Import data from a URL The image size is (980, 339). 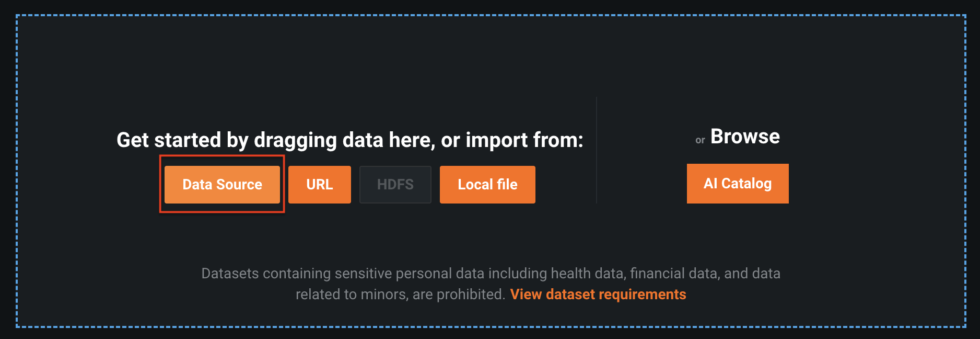(x=319, y=185)
